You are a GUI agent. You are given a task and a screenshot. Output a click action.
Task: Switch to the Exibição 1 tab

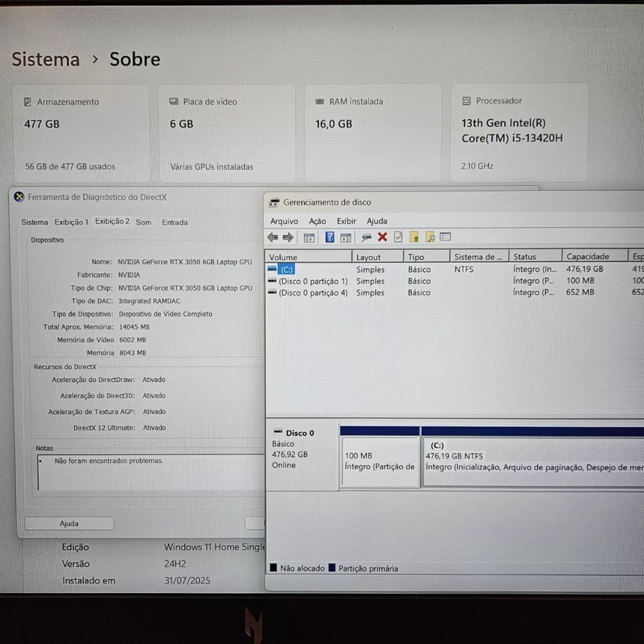(71, 222)
